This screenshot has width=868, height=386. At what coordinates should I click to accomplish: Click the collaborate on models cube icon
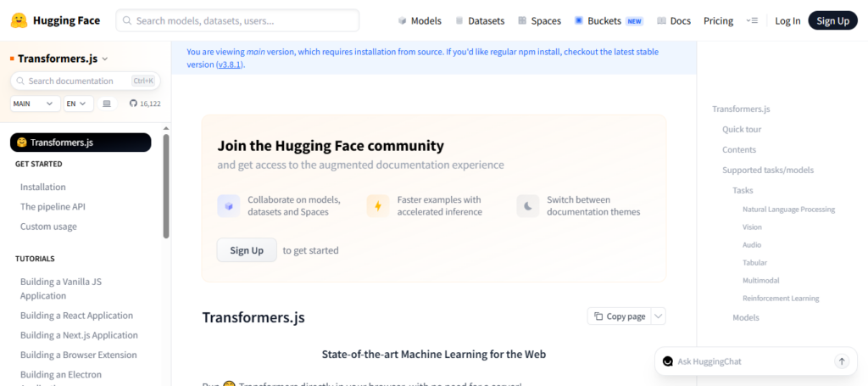[x=229, y=205]
